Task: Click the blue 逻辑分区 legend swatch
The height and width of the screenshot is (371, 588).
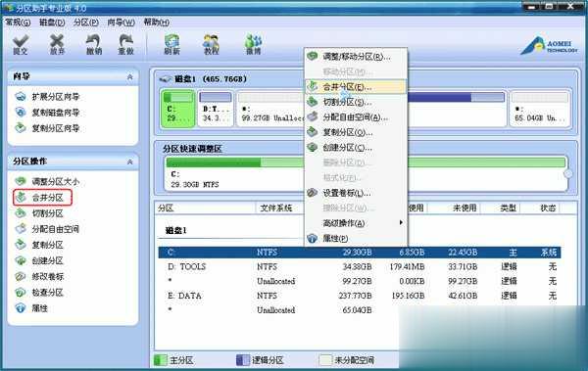Action: [x=243, y=360]
